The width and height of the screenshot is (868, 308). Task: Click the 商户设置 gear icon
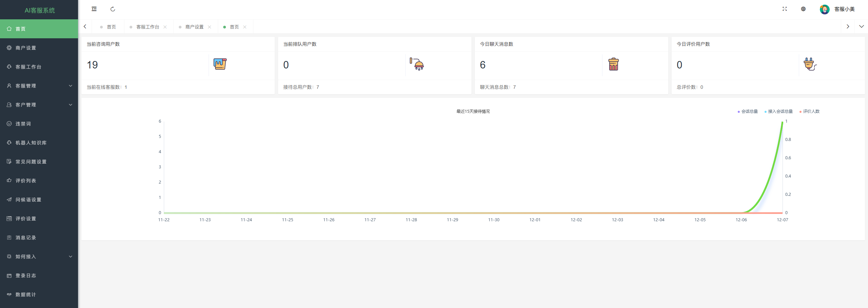9,48
